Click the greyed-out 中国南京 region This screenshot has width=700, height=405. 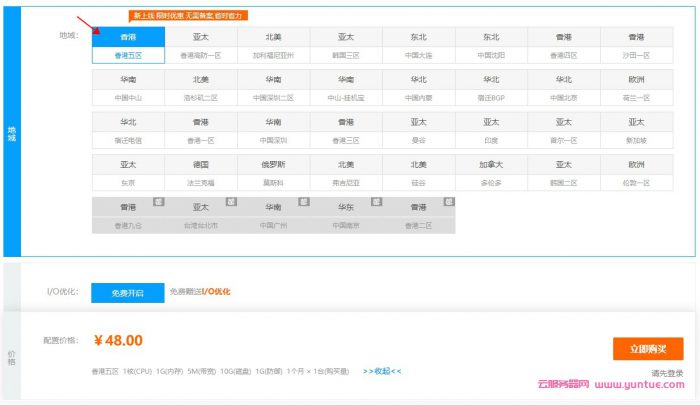346,216
